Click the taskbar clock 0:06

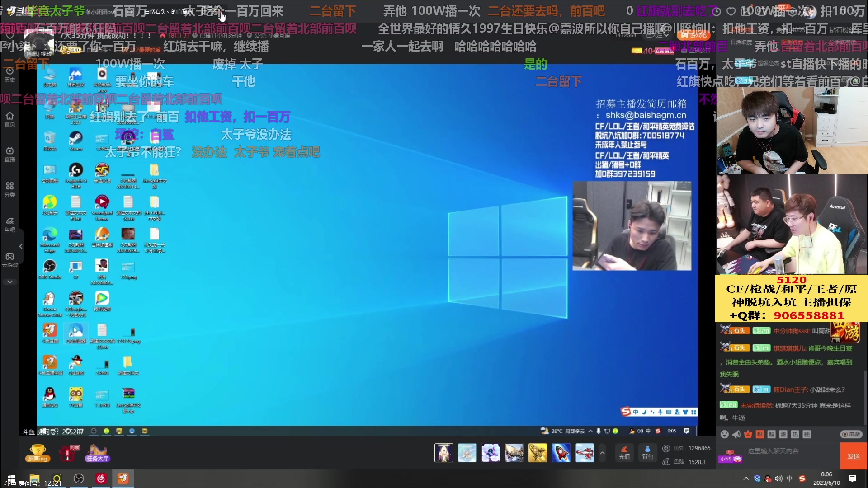[x=826, y=479]
